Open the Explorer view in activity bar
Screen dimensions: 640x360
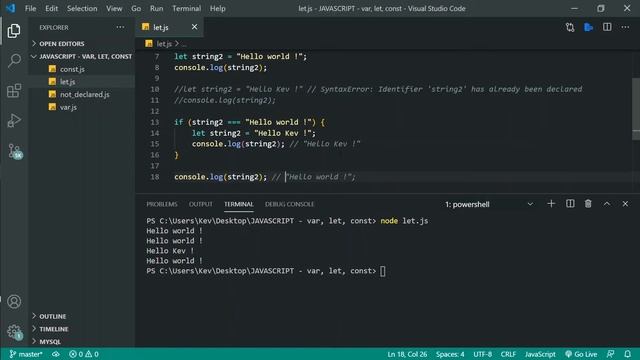point(14,31)
